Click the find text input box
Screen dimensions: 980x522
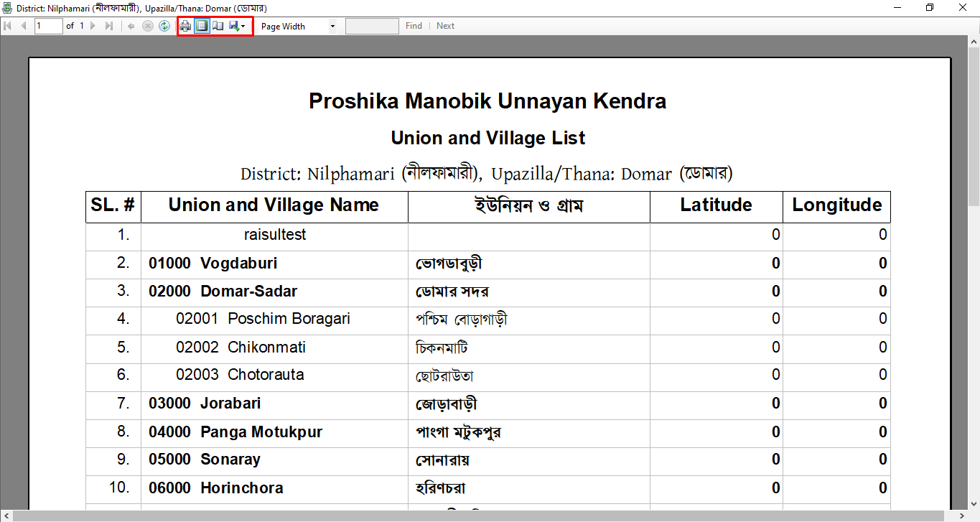pos(372,26)
